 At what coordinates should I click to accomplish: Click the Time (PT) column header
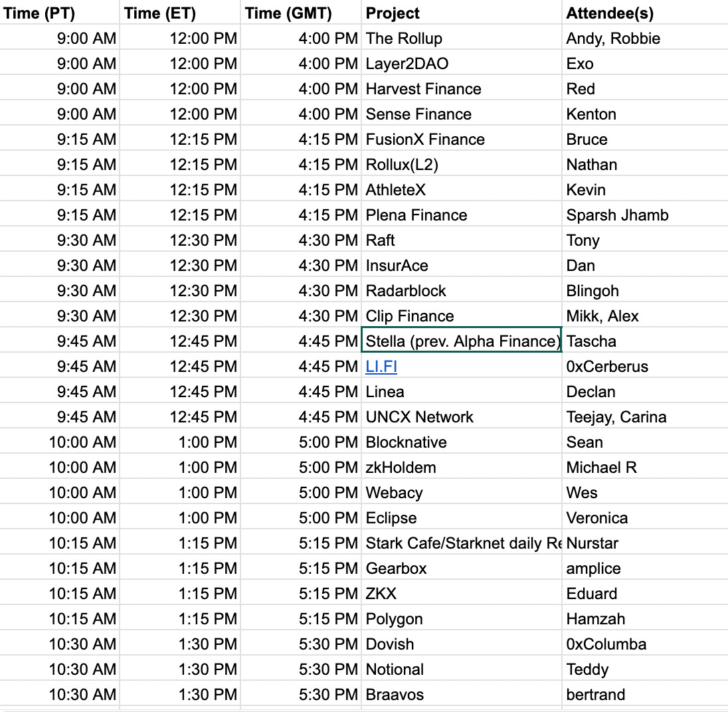point(59,13)
